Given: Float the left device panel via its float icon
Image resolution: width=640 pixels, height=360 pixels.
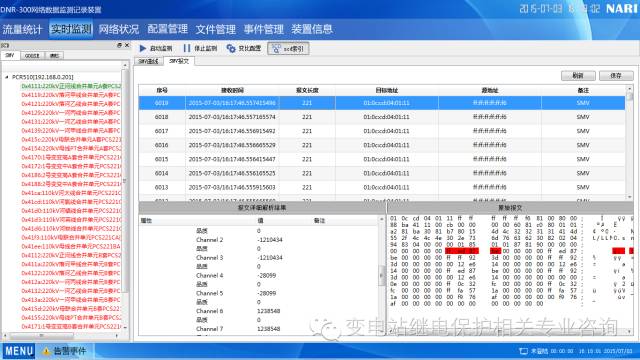Looking at the screenshot, I should (119, 45).
